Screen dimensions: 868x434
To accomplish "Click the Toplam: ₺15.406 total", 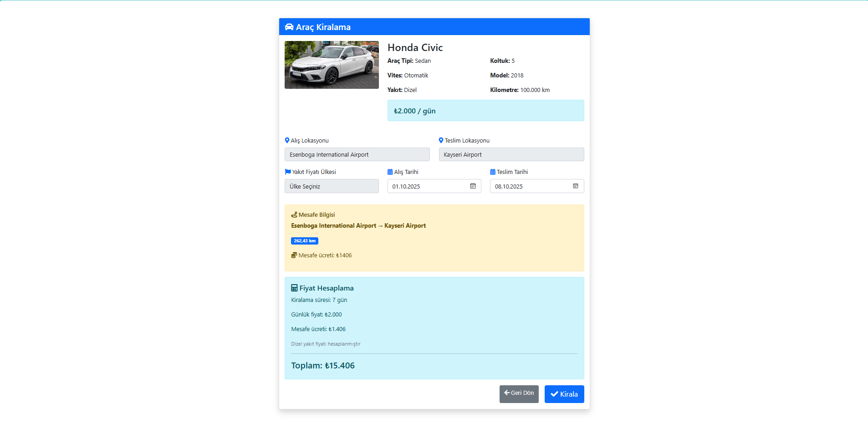I will (323, 365).
